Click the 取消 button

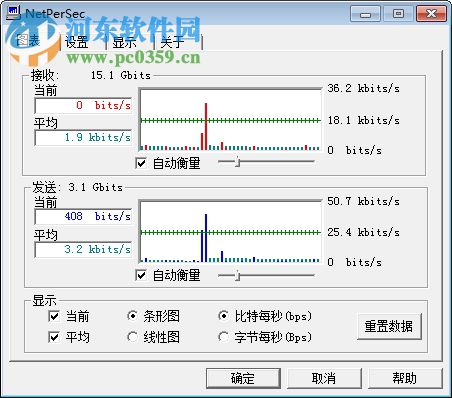[324, 378]
